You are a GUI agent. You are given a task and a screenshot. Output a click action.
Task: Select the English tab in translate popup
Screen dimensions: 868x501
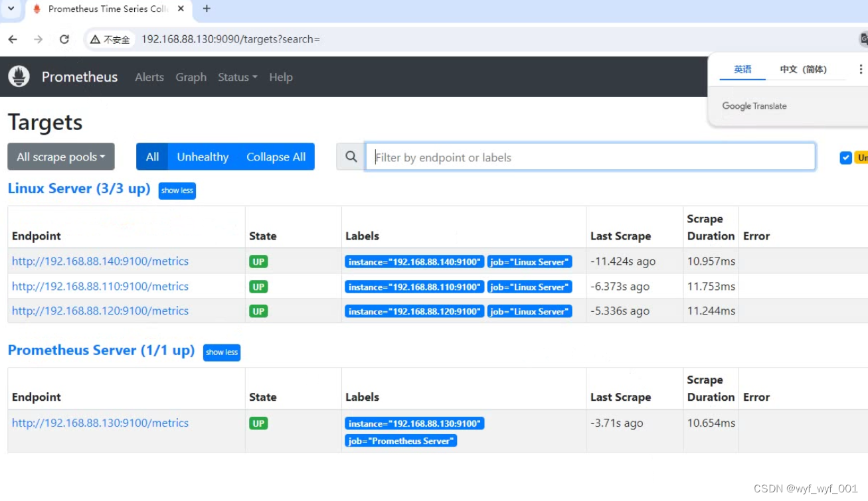point(742,69)
